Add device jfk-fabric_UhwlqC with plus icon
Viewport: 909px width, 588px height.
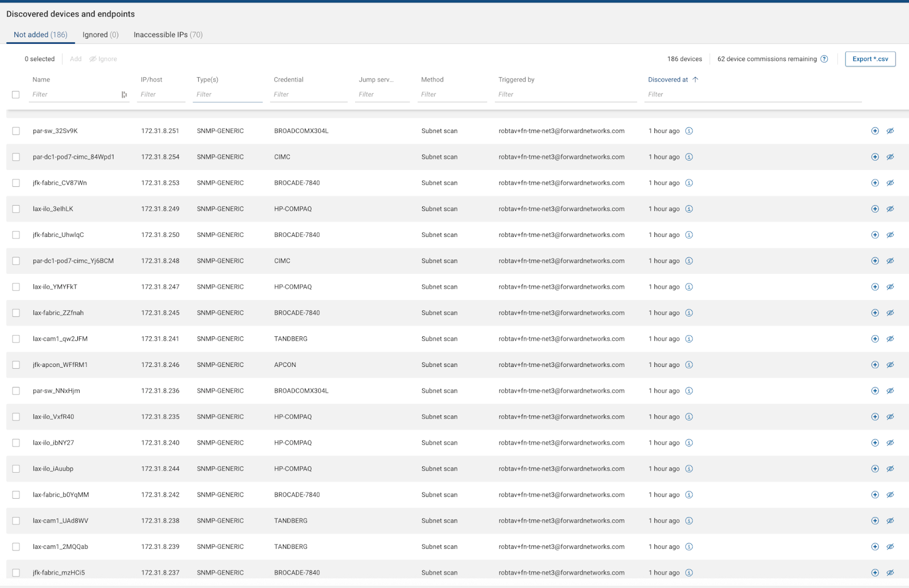(x=875, y=235)
